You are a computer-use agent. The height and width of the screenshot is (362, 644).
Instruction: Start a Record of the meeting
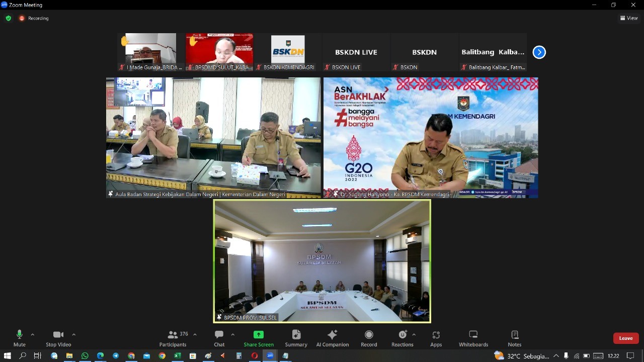click(x=369, y=338)
